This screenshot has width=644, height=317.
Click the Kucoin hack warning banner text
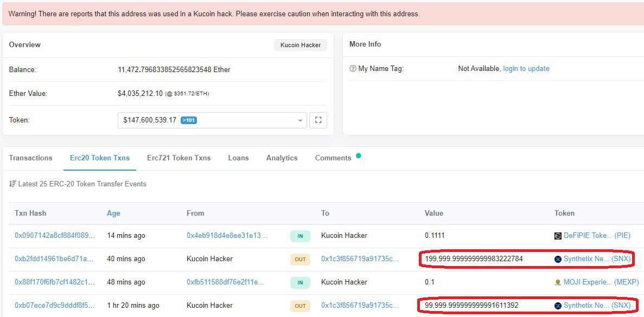214,14
